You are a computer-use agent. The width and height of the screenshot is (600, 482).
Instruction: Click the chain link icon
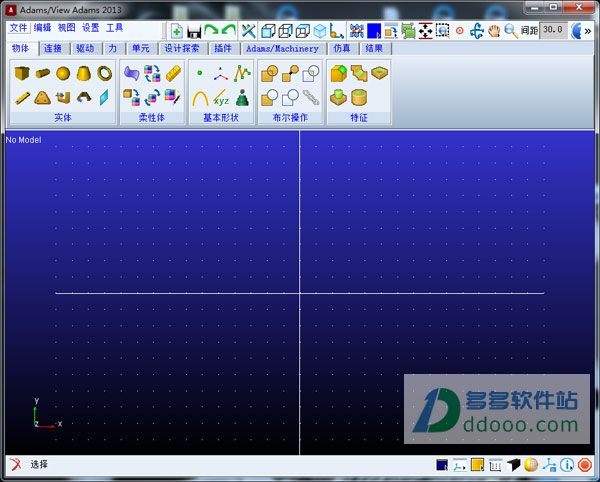(311, 98)
